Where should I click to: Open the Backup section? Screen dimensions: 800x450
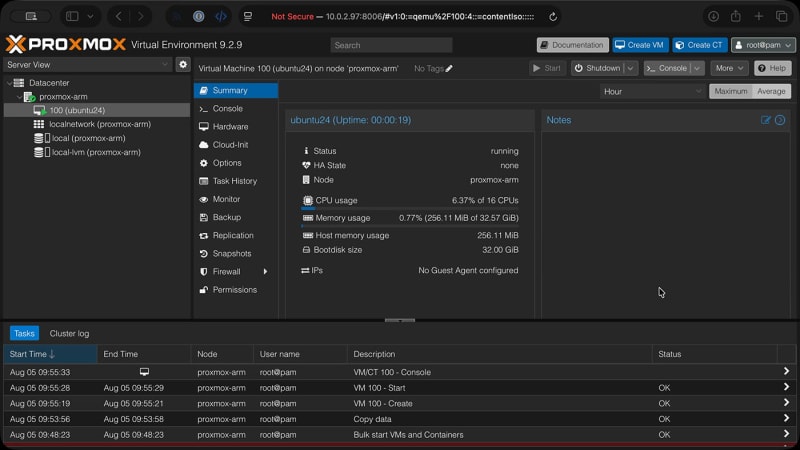236,217
